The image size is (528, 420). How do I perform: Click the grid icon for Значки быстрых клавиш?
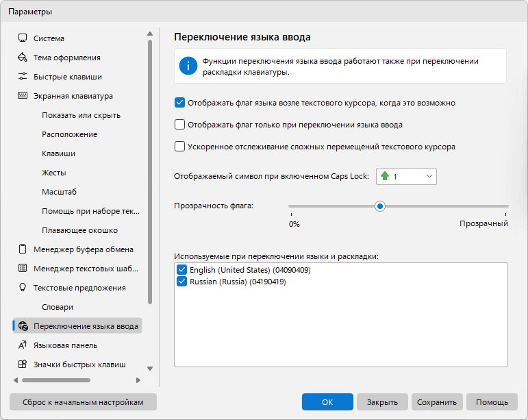(x=23, y=364)
